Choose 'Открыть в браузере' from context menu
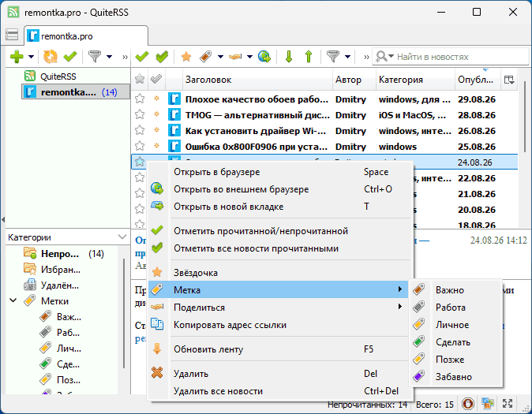The width and height of the screenshot is (532, 414). click(280, 172)
